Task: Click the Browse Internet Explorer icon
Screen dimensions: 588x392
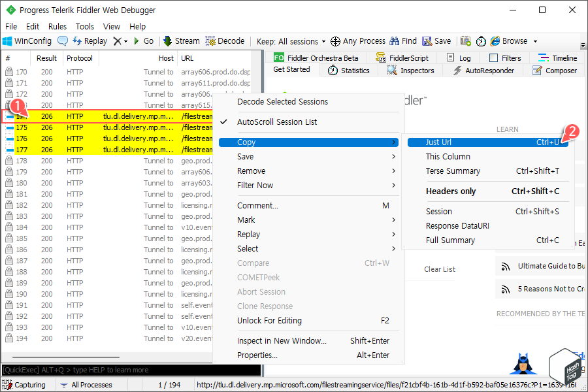Action: coord(495,41)
